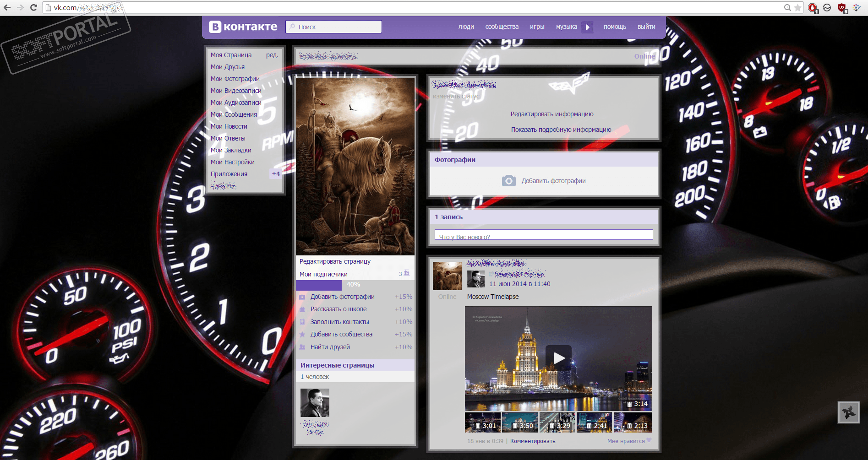Go back with the browser back arrow

click(x=7, y=7)
